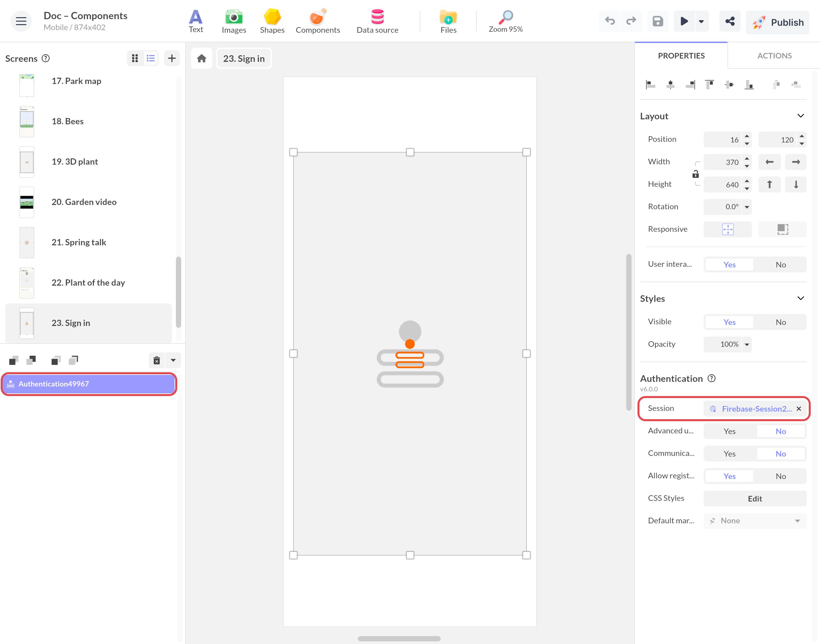Screen dimensions: 820x644
Task: Open the share options icon
Action: 729,21
